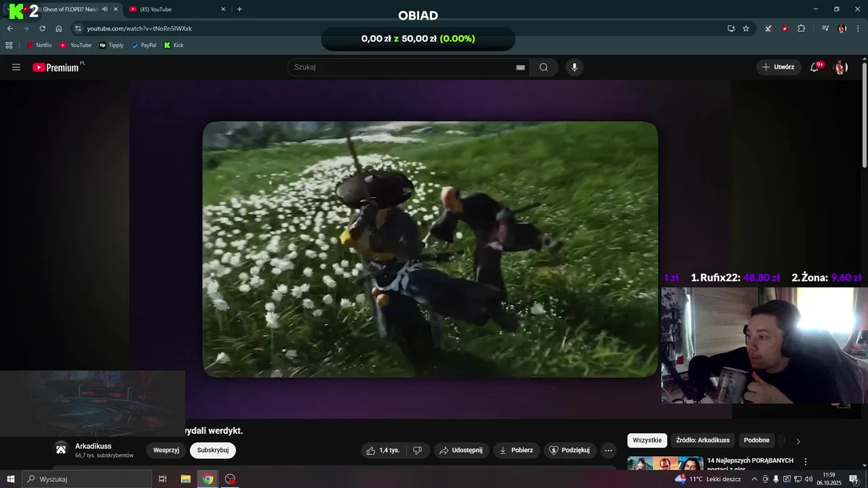Click the video player frame
Viewport: 868px width, 488px height.
[x=430, y=249]
